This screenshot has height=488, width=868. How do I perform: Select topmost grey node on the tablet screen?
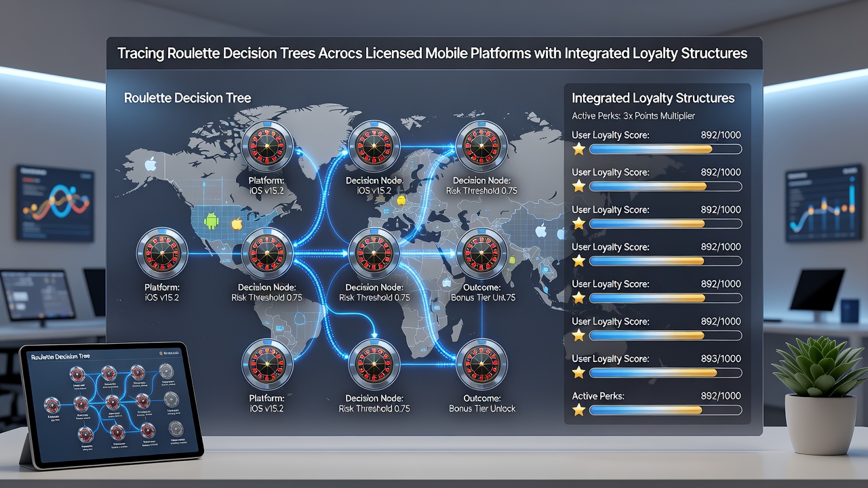(166, 371)
